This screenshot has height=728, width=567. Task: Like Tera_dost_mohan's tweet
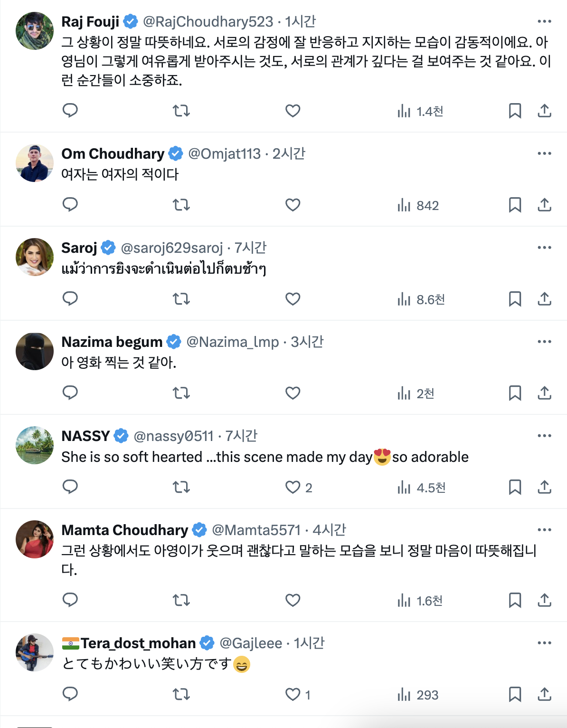click(298, 695)
